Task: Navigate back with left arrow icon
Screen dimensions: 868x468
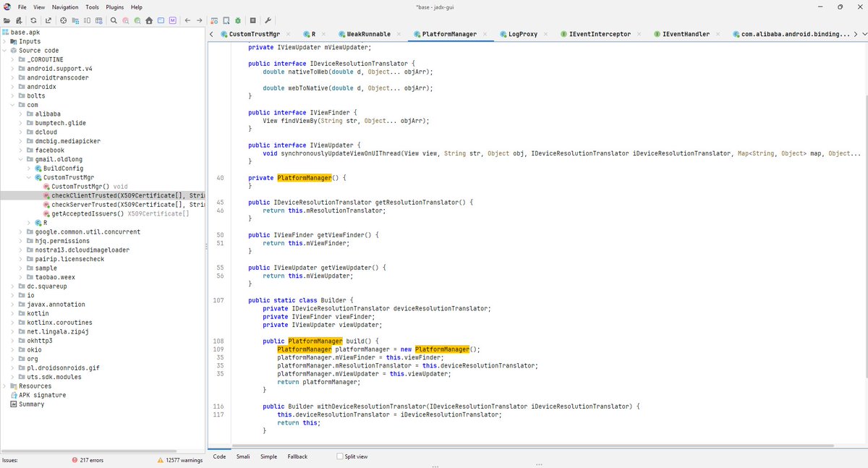Action: tap(187, 20)
